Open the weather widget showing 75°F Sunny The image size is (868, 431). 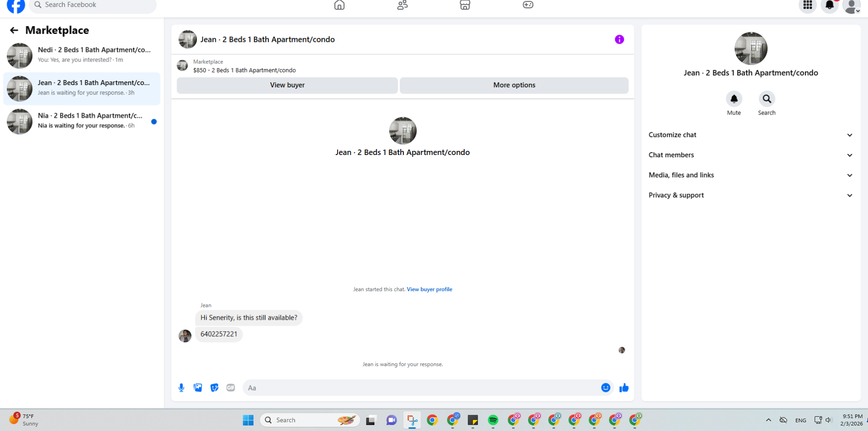click(24, 420)
